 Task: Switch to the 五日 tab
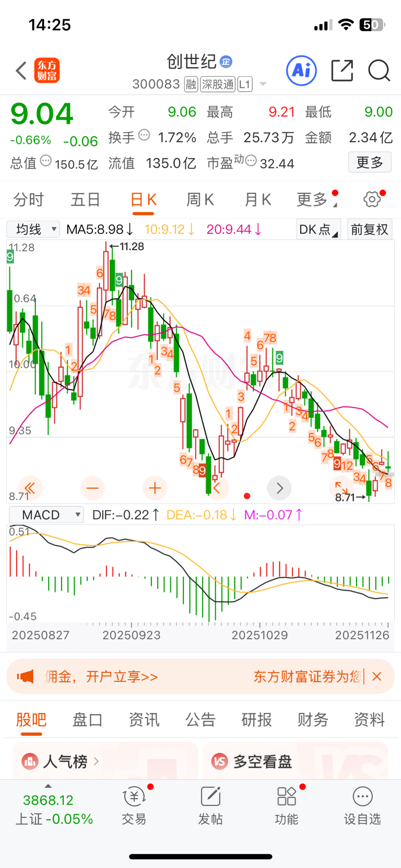(x=86, y=199)
